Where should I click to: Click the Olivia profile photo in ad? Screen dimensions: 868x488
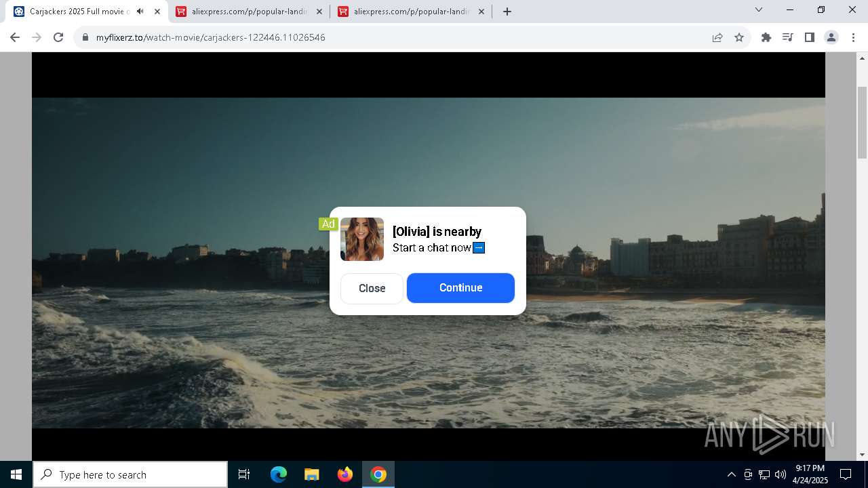click(362, 239)
